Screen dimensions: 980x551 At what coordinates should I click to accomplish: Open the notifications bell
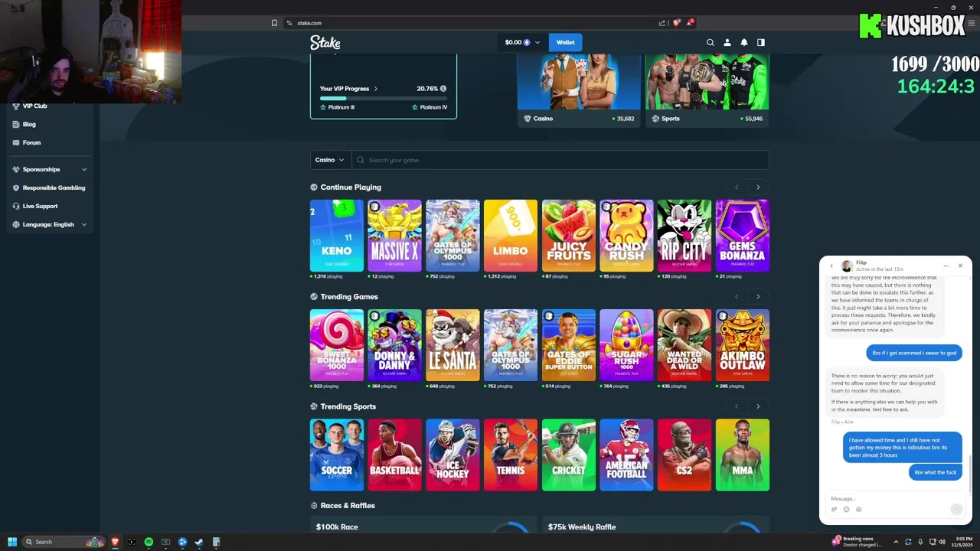744,43
